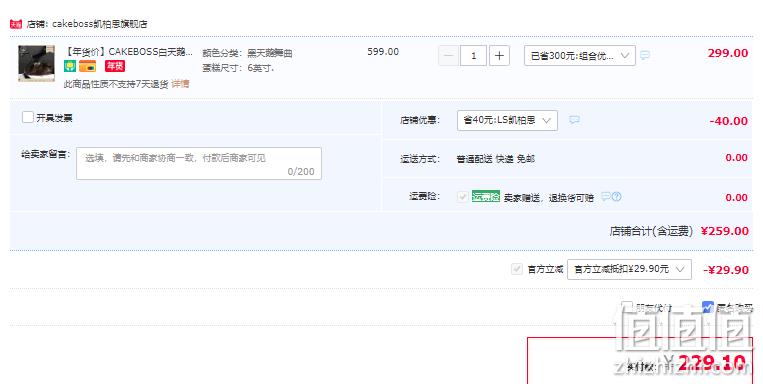
Task: Click the 299.00 item subtotal price
Action: point(727,53)
